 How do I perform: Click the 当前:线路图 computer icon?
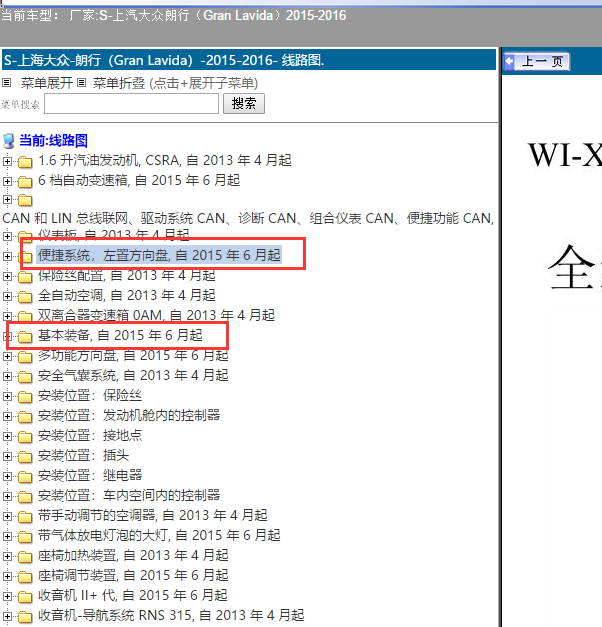point(8,141)
